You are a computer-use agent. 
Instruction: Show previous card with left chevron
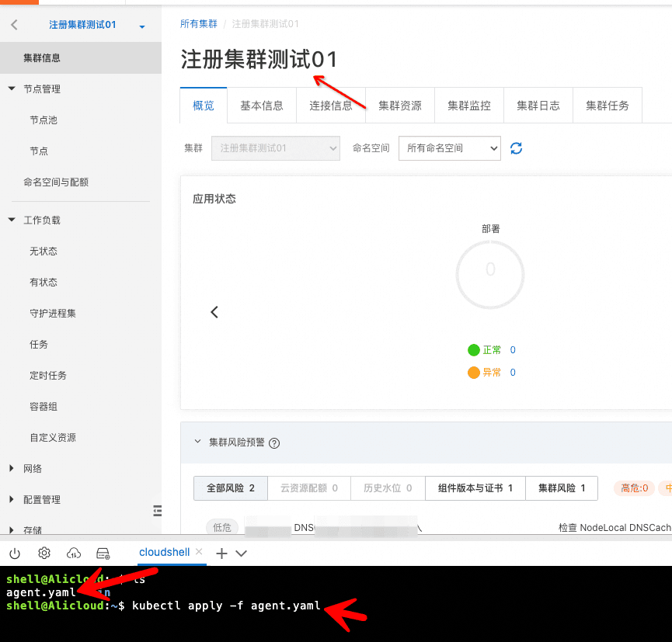(214, 312)
